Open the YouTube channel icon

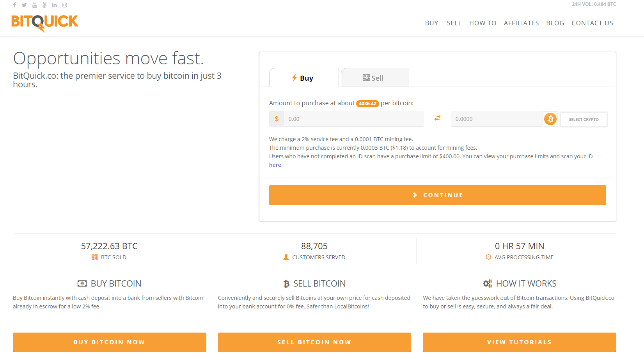click(x=34, y=5)
